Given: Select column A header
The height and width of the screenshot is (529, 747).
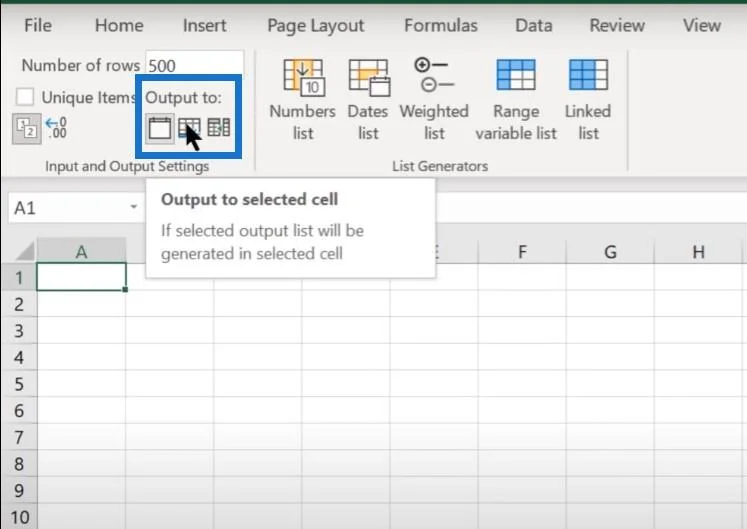Looking at the screenshot, I should [x=81, y=251].
